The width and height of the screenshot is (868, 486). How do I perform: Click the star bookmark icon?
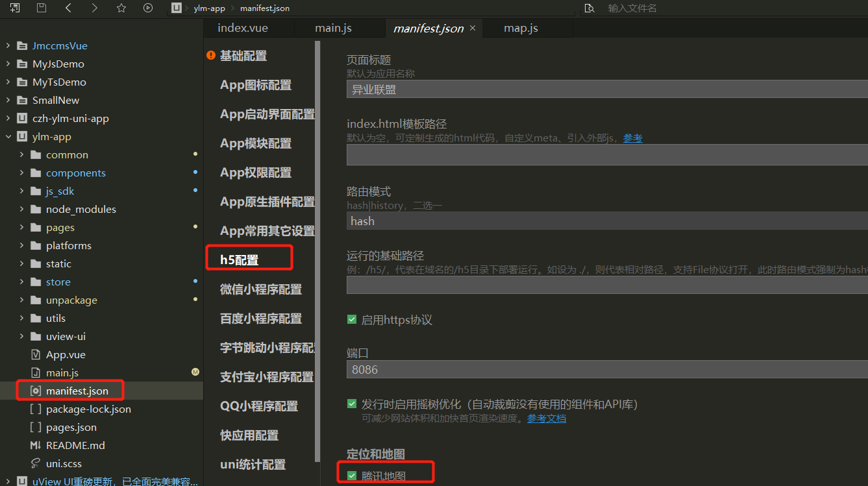[x=121, y=8]
